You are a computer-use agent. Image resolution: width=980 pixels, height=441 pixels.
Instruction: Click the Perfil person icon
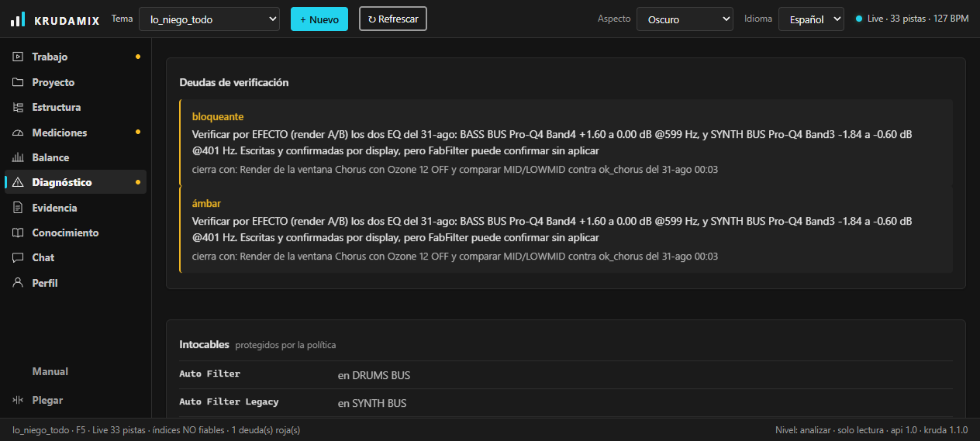pyautogui.click(x=18, y=283)
